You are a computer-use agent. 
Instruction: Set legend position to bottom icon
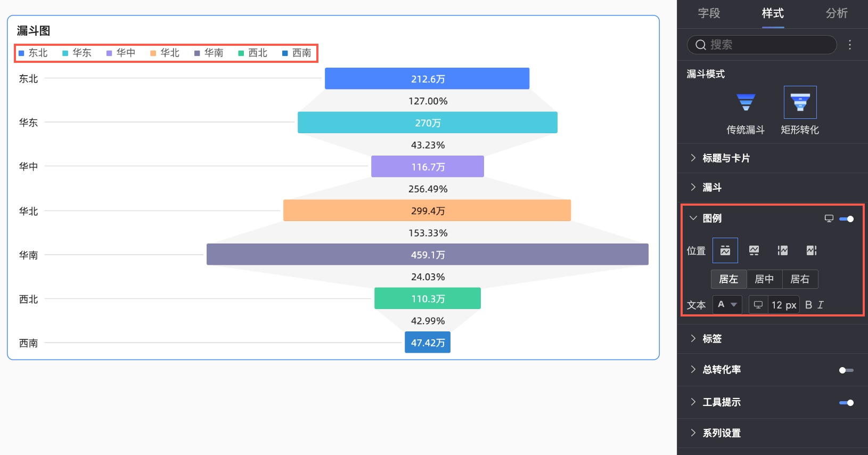[754, 250]
